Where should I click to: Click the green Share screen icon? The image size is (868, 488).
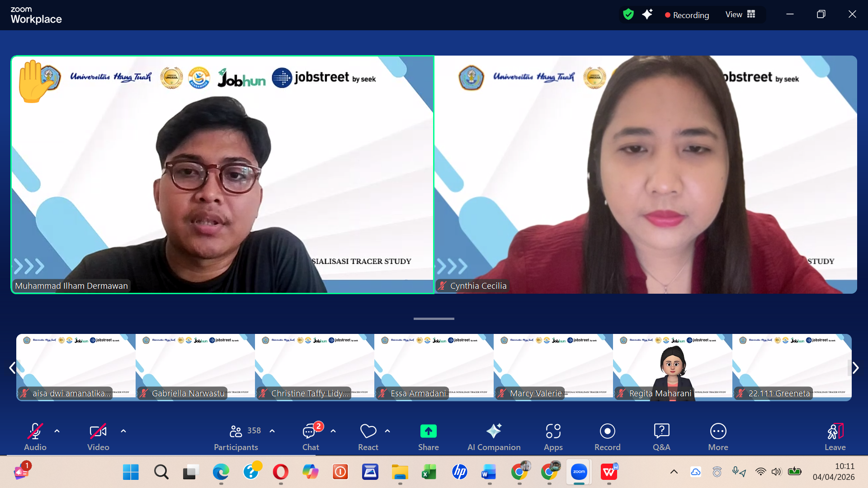[428, 431]
